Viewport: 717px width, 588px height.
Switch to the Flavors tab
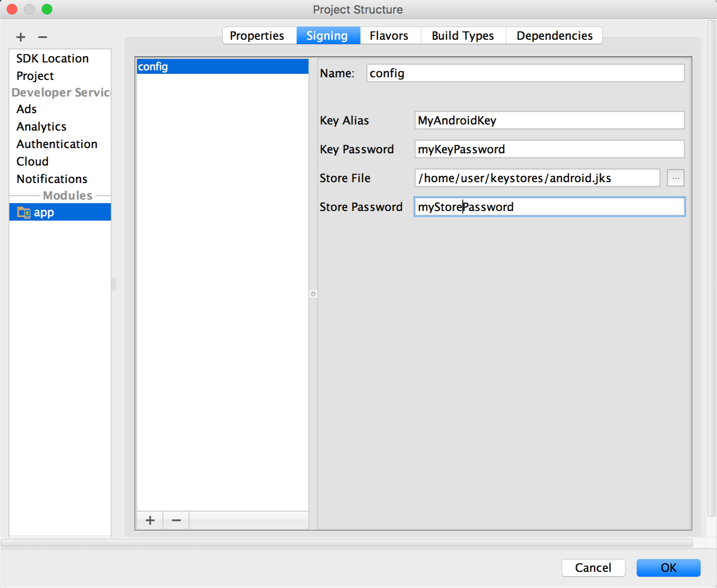pos(389,36)
